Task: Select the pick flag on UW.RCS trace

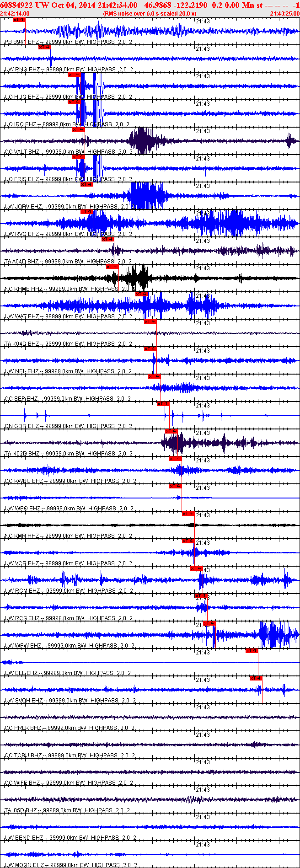Action: coord(201,596)
